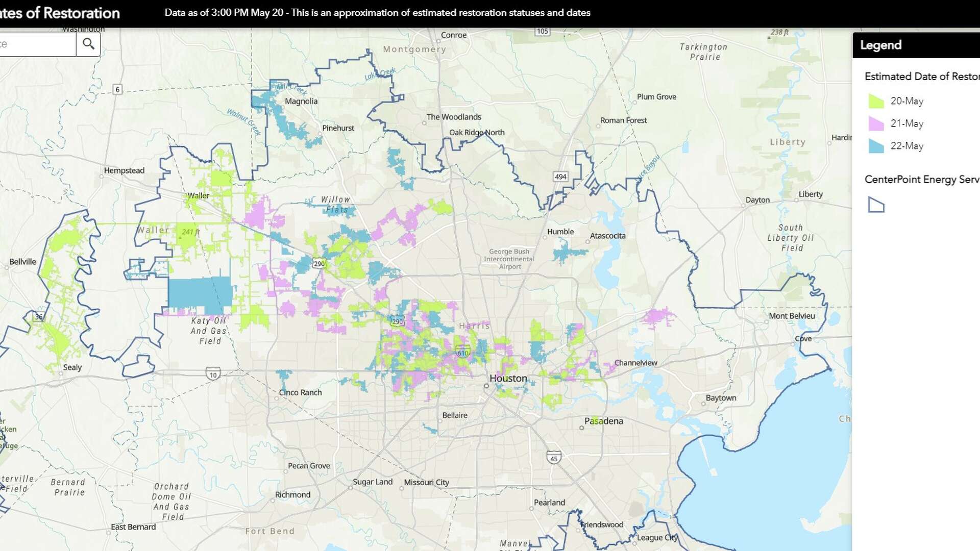This screenshot has width=980, height=551.
Task: Click the CenterPoint Energy Service area outline symbol
Action: point(876,205)
